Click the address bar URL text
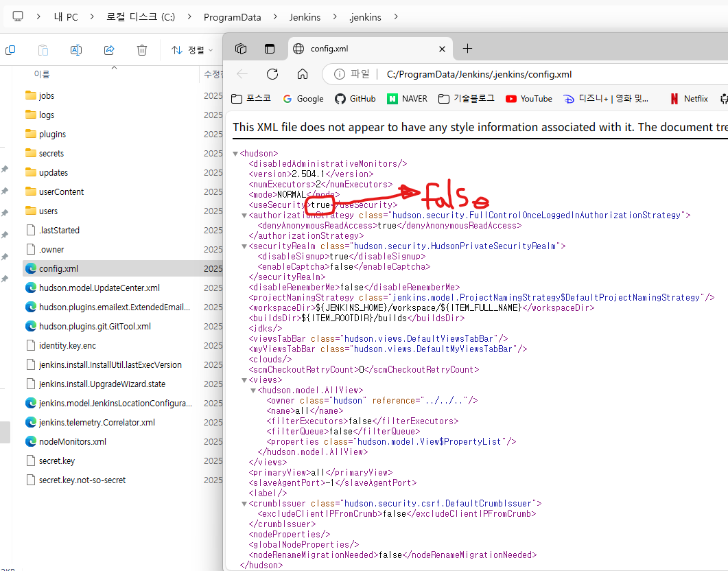This screenshot has width=728, height=571. (479, 74)
